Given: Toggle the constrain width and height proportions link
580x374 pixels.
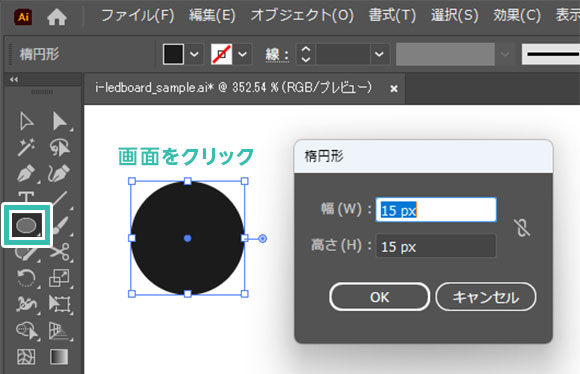Looking at the screenshot, I should (x=522, y=227).
